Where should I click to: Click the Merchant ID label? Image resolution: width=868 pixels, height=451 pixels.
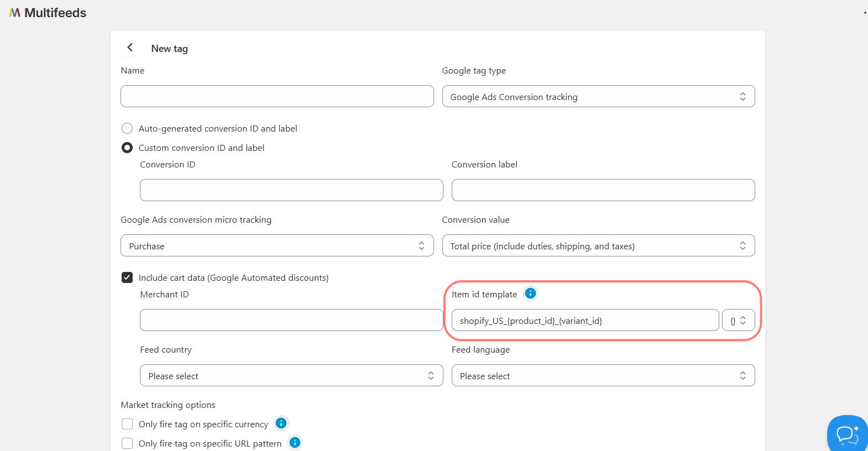[x=164, y=295]
